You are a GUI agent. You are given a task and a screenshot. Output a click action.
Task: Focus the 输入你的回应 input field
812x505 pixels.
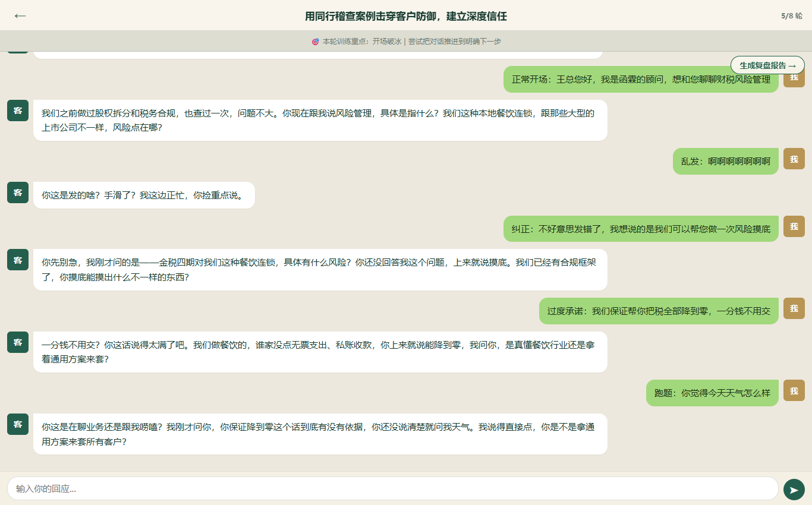click(x=392, y=488)
